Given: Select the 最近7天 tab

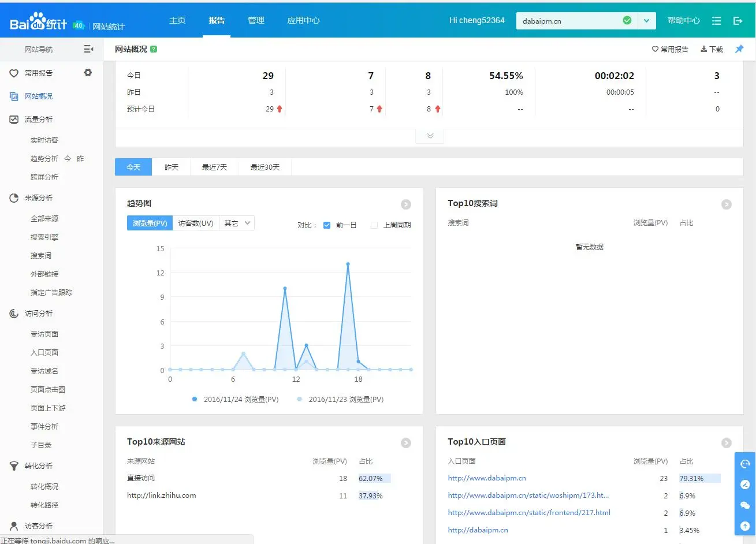Looking at the screenshot, I should pyautogui.click(x=214, y=167).
